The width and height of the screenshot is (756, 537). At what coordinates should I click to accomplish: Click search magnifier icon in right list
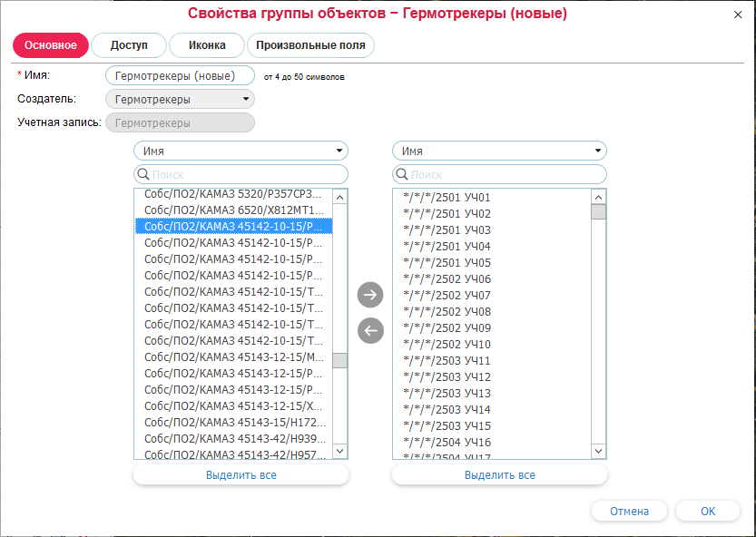[x=402, y=174]
